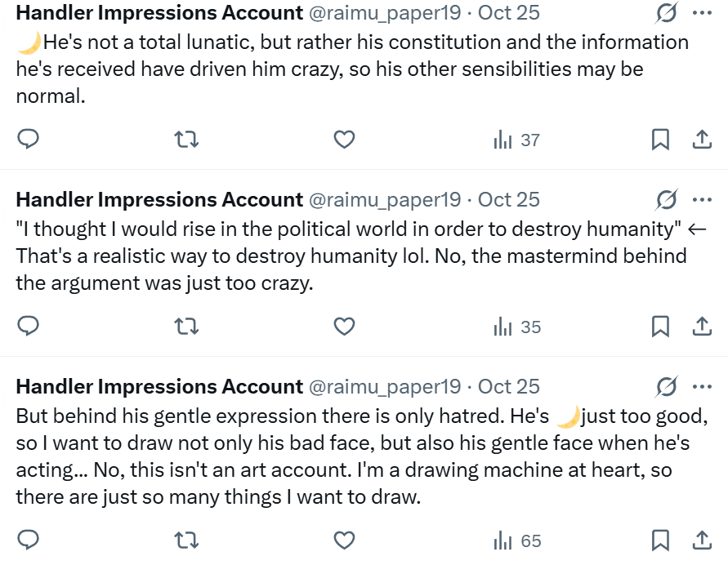This screenshot has width=728, height=565.
Task: Retweet the destroy humanity tweet
Action: 187,327
